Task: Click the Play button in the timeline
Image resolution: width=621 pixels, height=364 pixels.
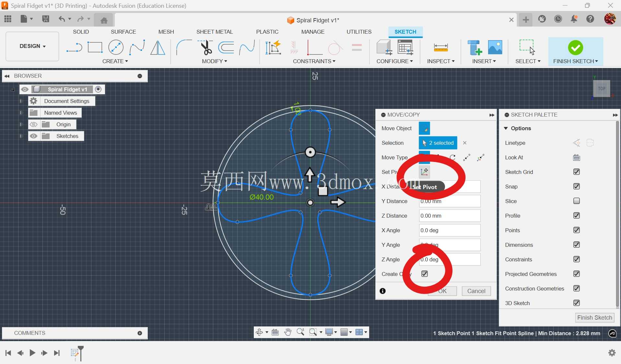Action: [32, 353]
